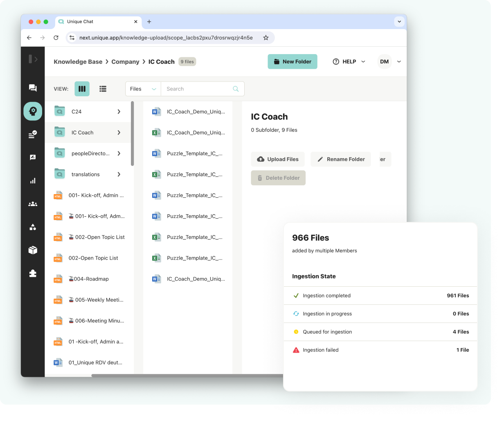Bookmark page with the star icon
The height and width of the screenshot is (421, 504).
tap(266, 38)
